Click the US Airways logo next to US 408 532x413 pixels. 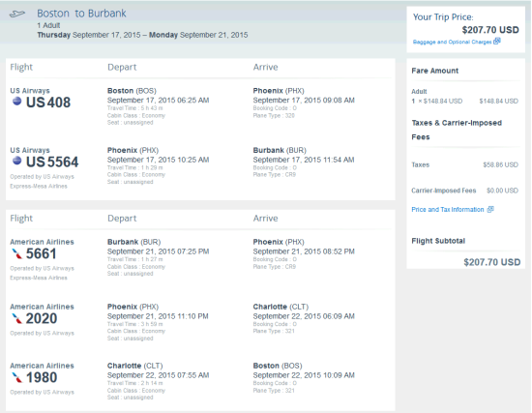(17, 102)
